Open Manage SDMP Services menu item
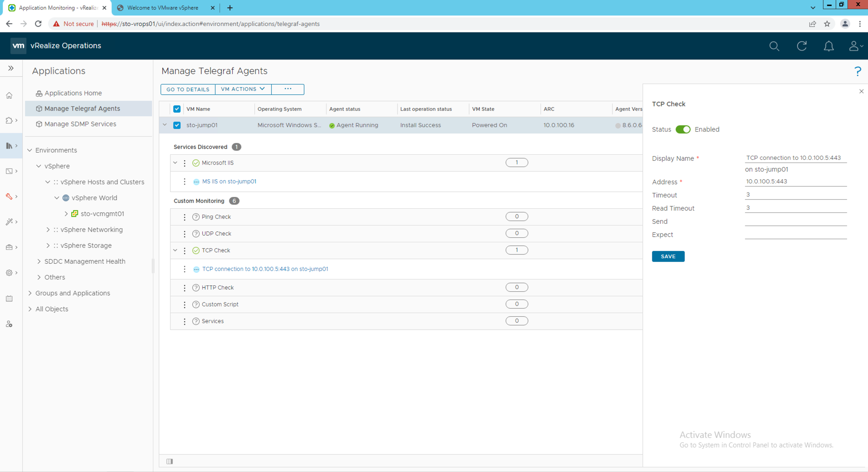The height and width of the screenshot is (472, 868). (x=80, y=124)
